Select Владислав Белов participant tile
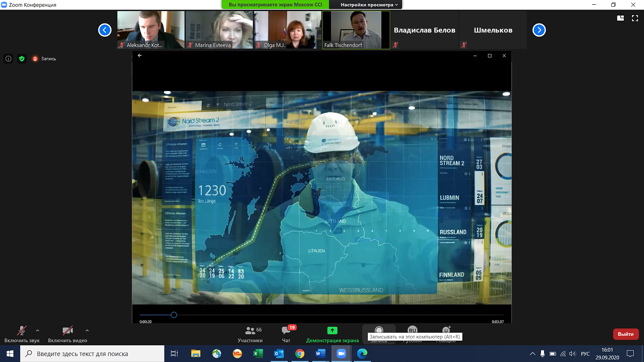644x362 pixels. [x=425, y=30]
